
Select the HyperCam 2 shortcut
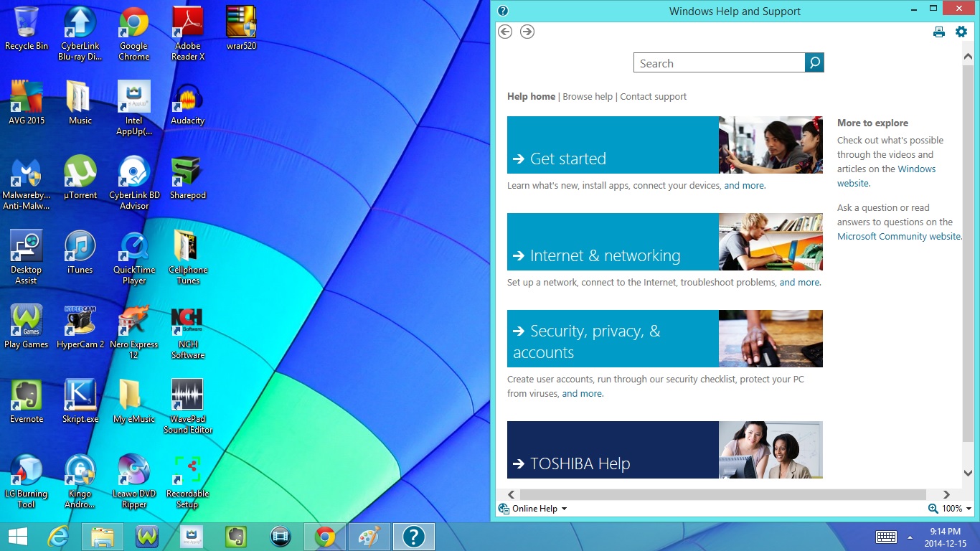[80, 327]
